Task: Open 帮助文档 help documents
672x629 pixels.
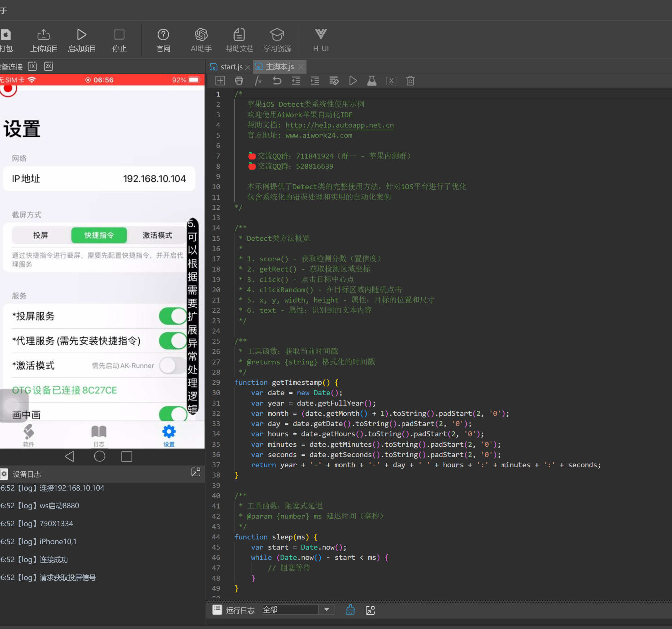Action: tap(239, 34)
